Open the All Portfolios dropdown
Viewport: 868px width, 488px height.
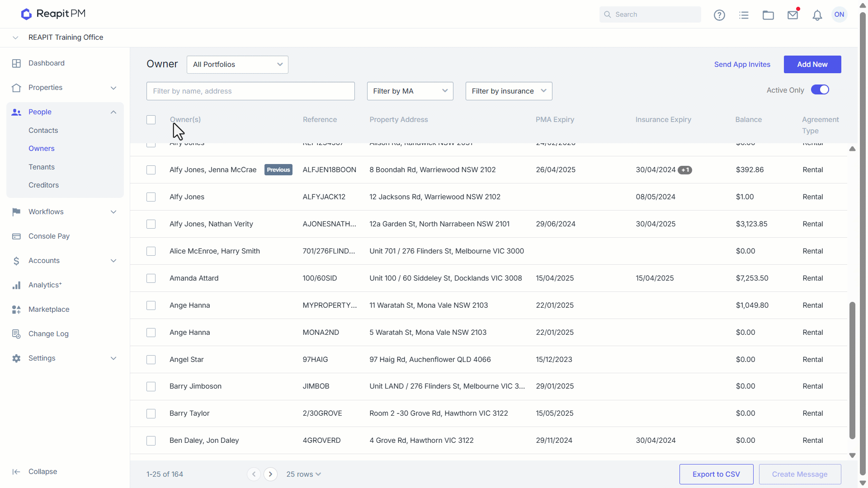click(237, 65)
